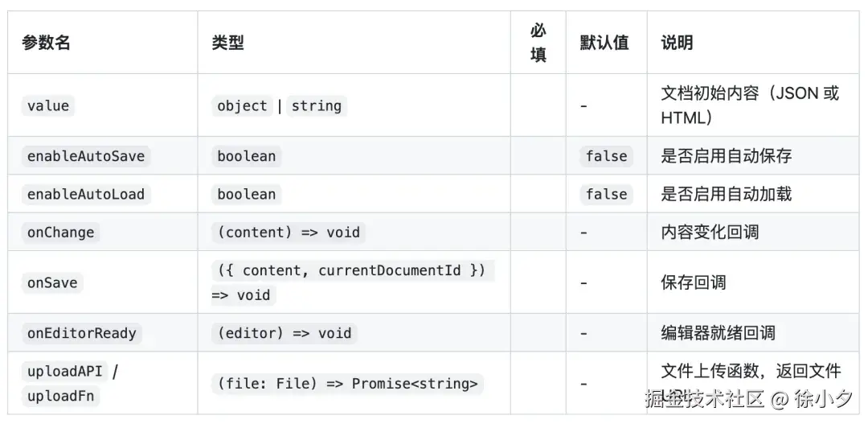Screen dimensions: 868x424
Task: Click the uploadFn code label
Action: pos(60,397)
